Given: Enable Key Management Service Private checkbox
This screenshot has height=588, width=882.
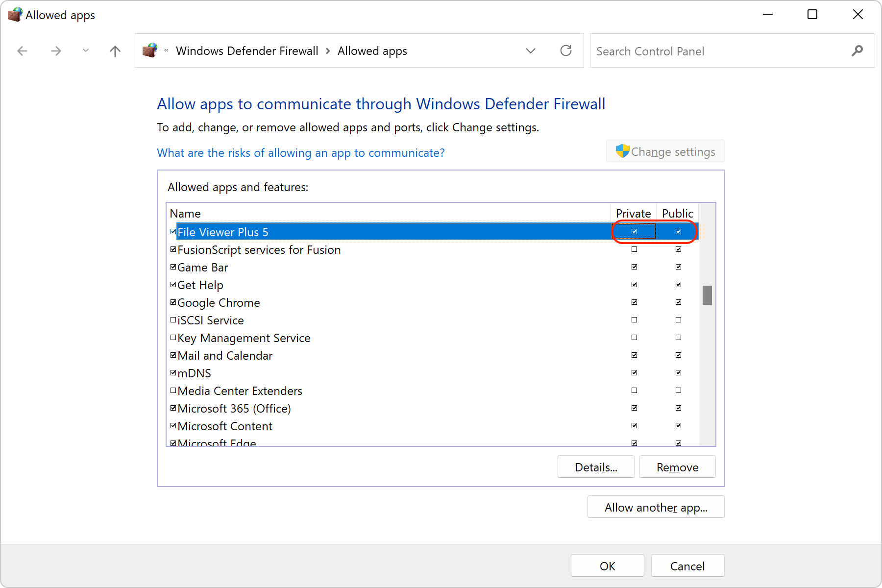Looking at the screenshot, I should 635,338.
